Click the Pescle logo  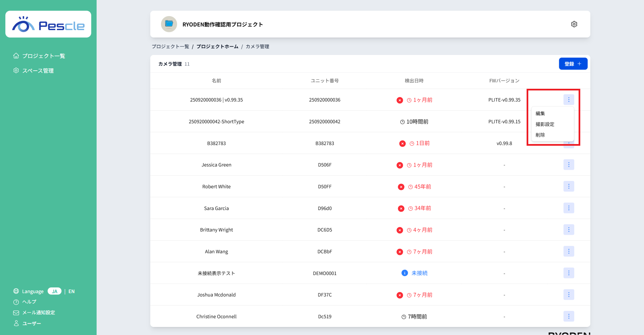click(x=48, y=24)
